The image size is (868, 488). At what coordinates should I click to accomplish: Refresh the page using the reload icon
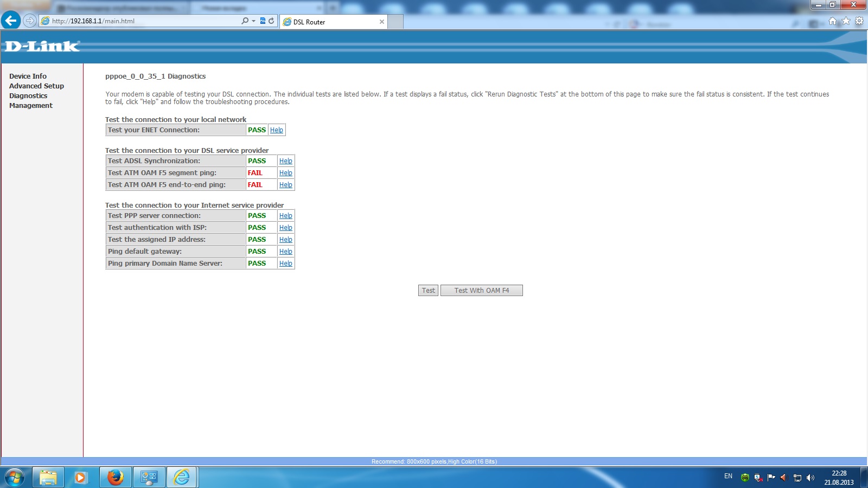click(271, 21)
